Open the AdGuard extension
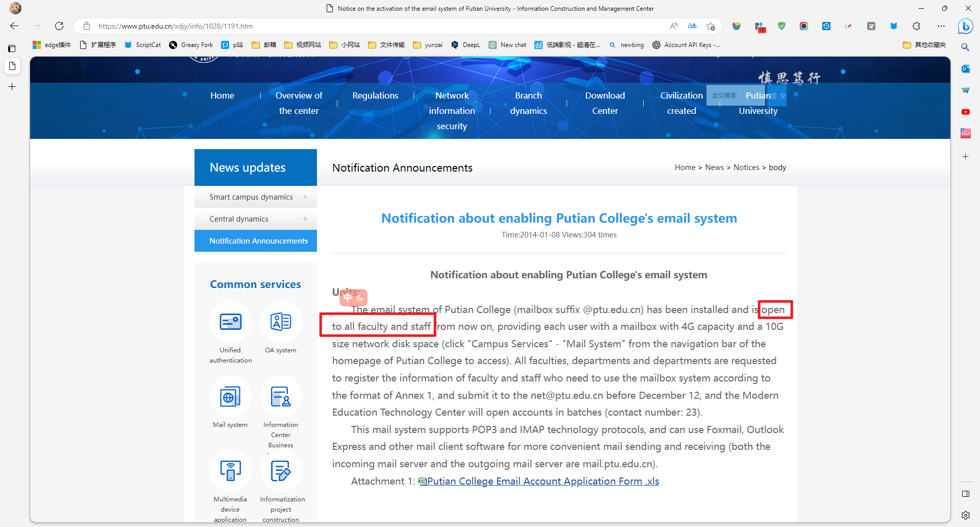Image resolution: width=980 pixels, height=527 pixels. tap(781, 26)
